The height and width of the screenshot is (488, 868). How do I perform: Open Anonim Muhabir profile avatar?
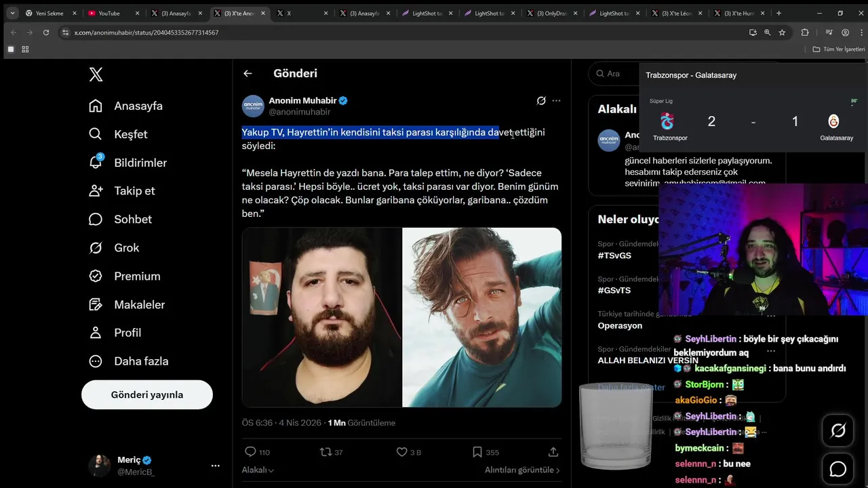point(253,106)
